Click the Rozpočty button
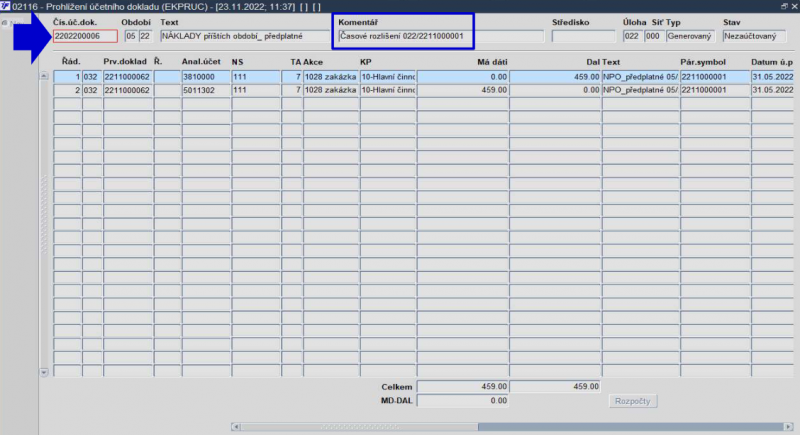 pos(633,401)
